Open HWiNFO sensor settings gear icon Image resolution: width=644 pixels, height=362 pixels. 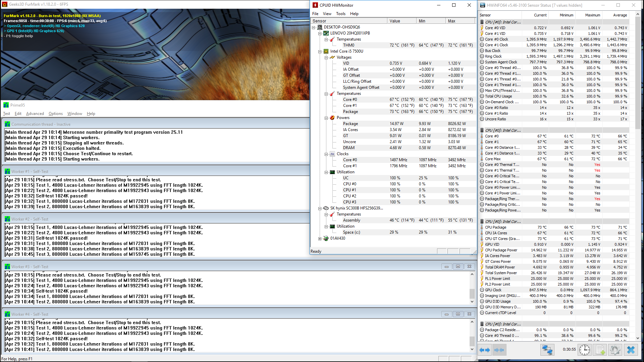(x=615, y=350)
